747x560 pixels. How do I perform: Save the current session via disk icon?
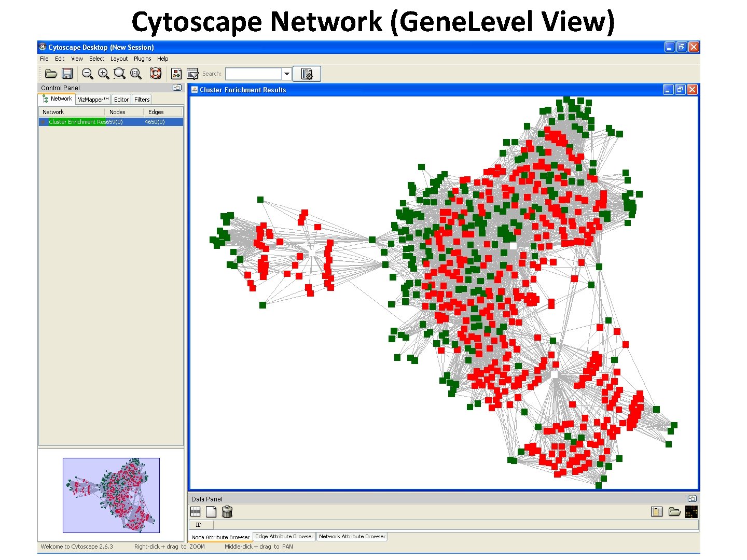(x=67, y=73)
